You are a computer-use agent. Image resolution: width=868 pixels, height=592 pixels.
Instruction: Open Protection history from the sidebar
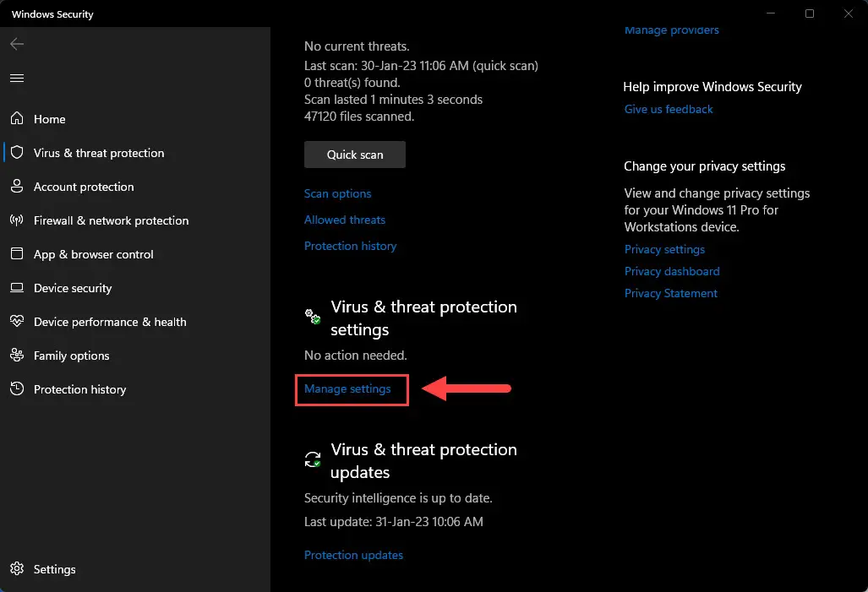(80, 389)
